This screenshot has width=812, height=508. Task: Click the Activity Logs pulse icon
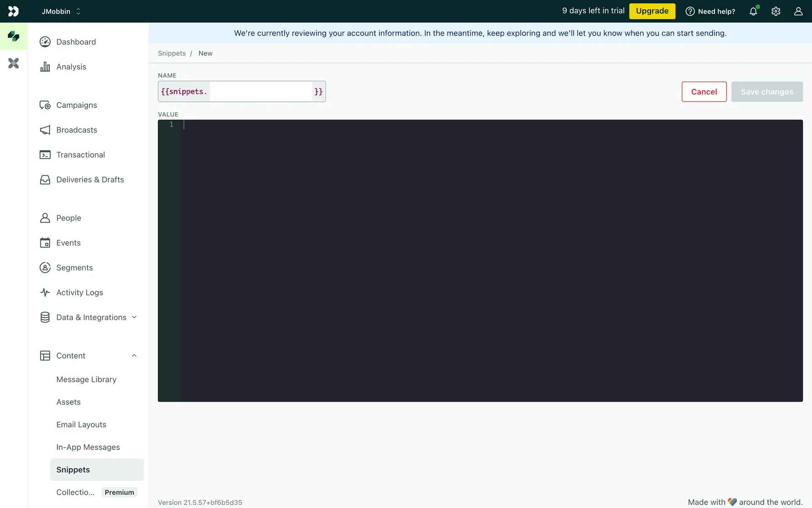(x=45, y=293)
